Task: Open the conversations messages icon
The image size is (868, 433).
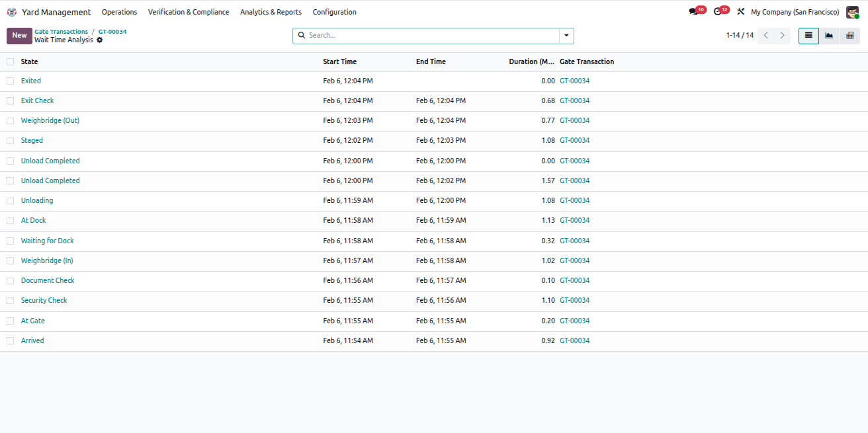Action: 693,12
